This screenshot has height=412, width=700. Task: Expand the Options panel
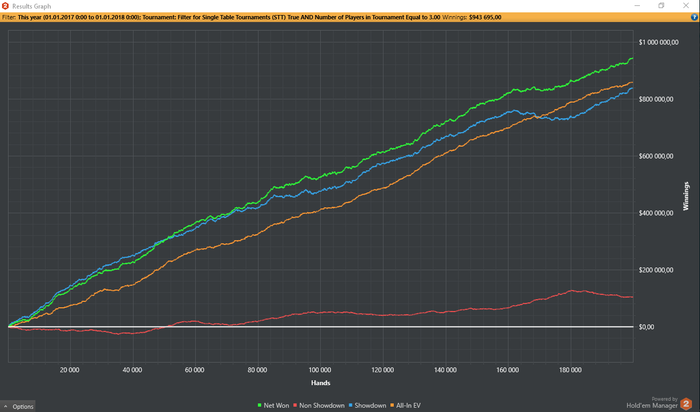coord(18,406)
